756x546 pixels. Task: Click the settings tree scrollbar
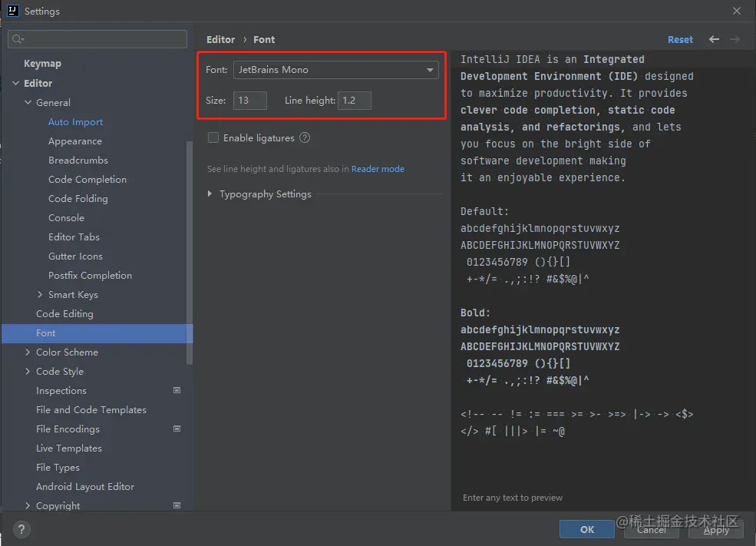[x=190, y=253]
